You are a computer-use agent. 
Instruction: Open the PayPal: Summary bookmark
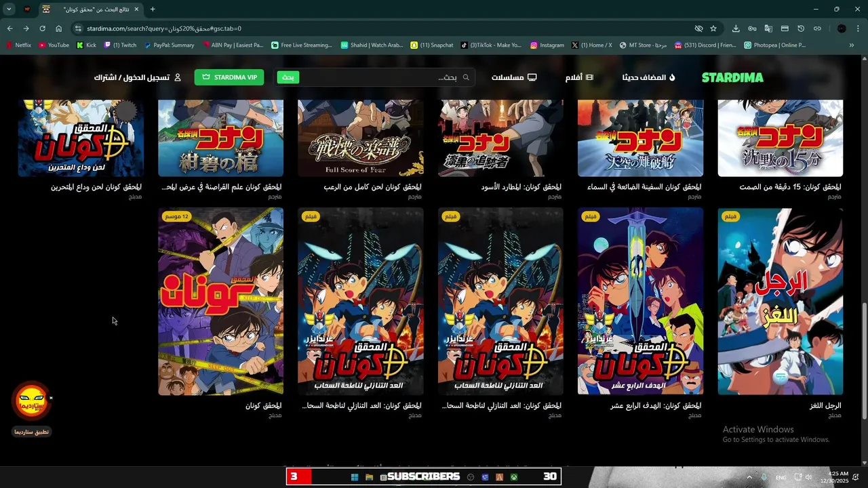point(169,45)
